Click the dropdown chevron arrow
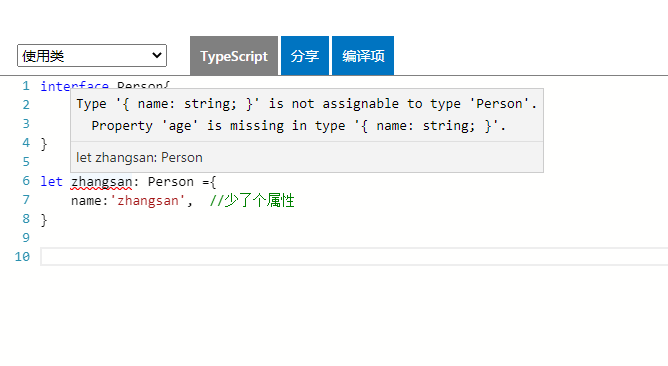 click(x=157, y=55)
